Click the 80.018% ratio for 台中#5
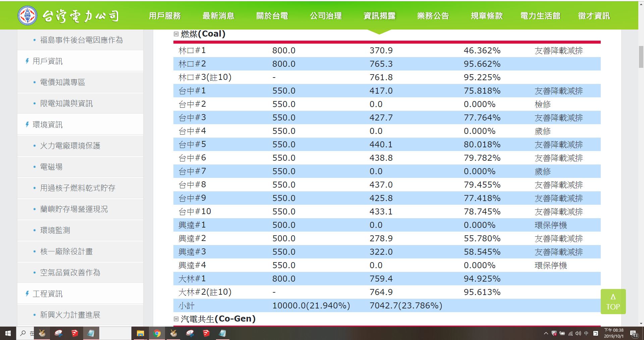The height and width of the screenshot is (340, 644). 482,144
